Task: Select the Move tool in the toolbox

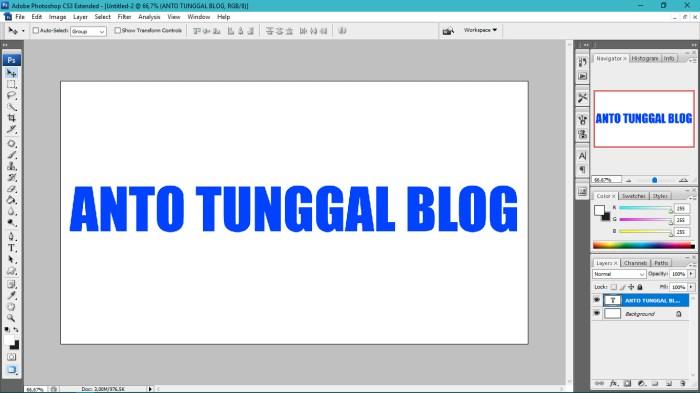Action: pos(12,73)
